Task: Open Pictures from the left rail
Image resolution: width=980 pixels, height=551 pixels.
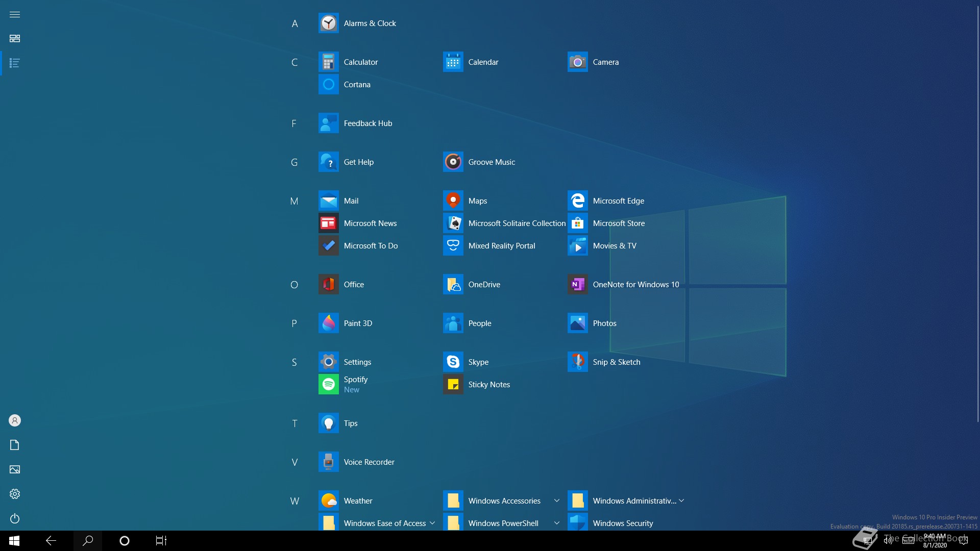Action: click(15, 469)
